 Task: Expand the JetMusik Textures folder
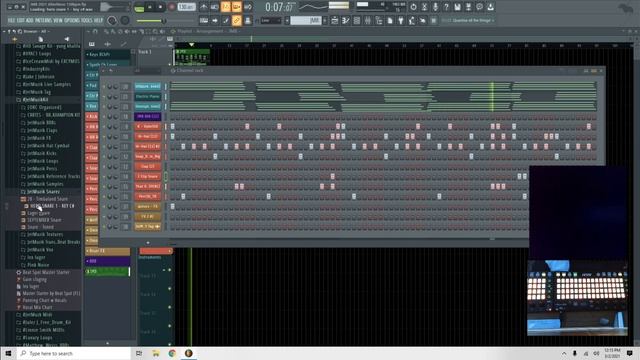click(42, 234)
